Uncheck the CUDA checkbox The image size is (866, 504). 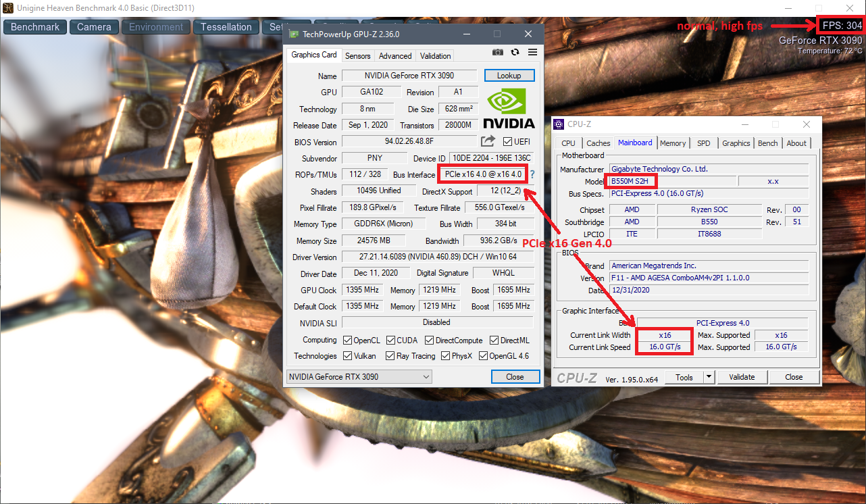click(x=389, y=340)
